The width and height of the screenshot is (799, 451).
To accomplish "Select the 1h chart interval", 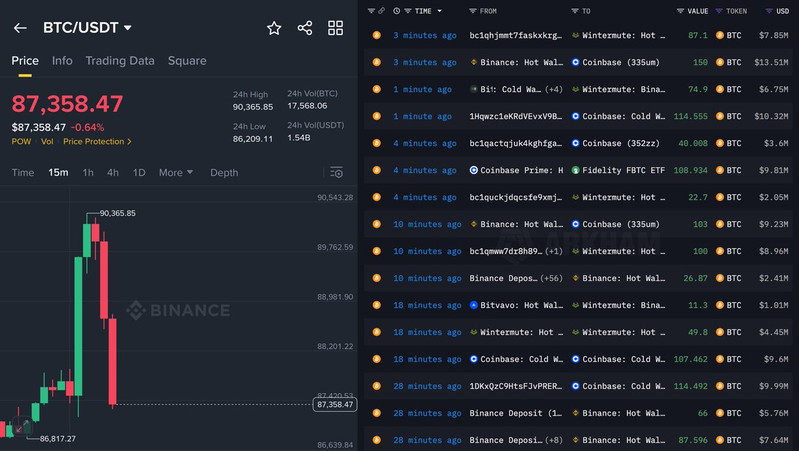I will pos(88,173).
